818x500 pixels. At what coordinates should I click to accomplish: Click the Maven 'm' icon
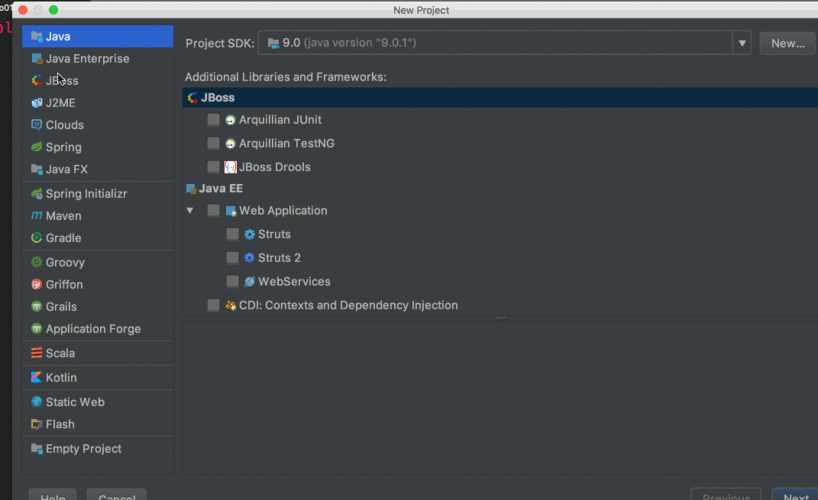(37, 216)
